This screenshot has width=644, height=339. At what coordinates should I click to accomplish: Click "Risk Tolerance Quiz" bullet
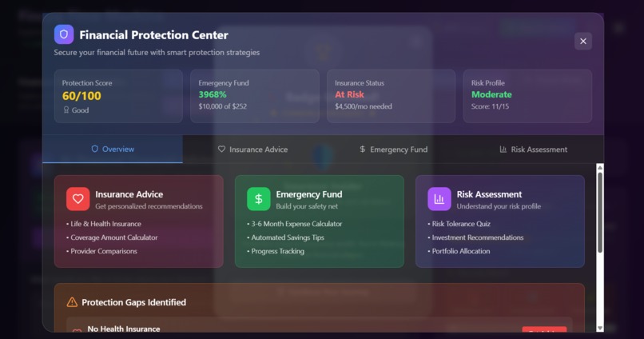coord(461,224)
